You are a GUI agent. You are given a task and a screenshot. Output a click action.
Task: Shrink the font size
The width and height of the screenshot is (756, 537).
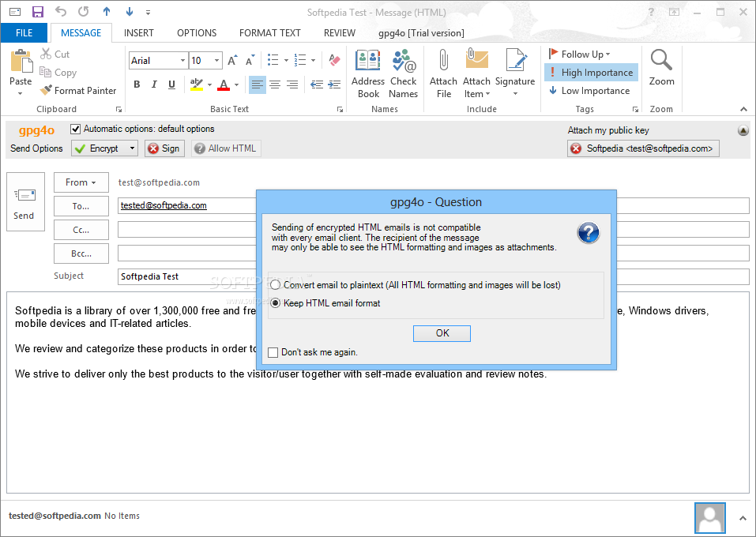250,60
